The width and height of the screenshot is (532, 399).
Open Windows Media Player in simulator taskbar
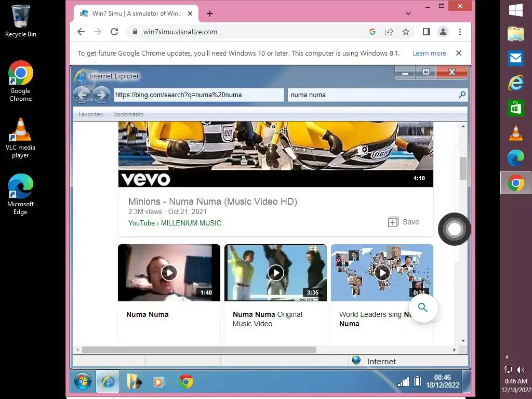tap(158, 382)
